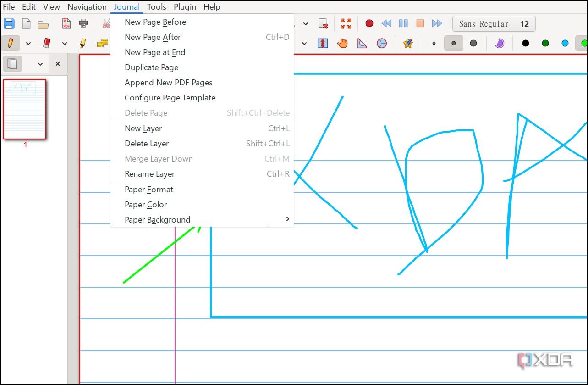Screen dimensions: 588x385
Task: Choose Rename Layer
Action: (202, 174)
